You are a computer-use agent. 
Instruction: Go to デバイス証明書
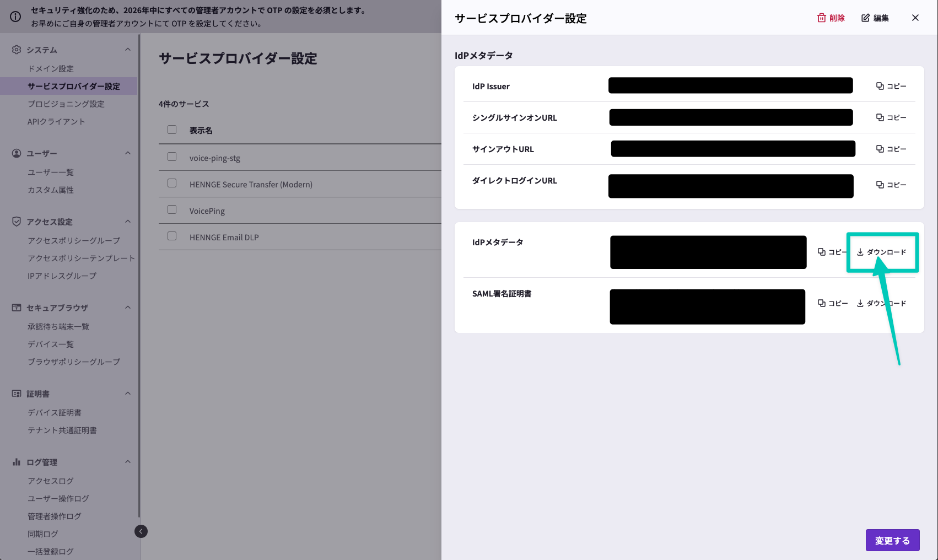pos(55,413)
